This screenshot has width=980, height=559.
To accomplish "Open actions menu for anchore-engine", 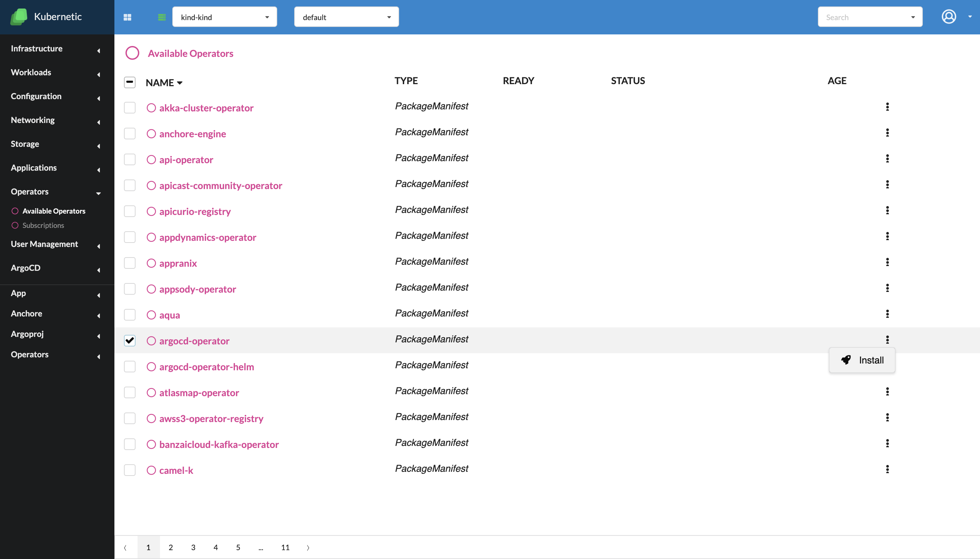I will 887,133.
